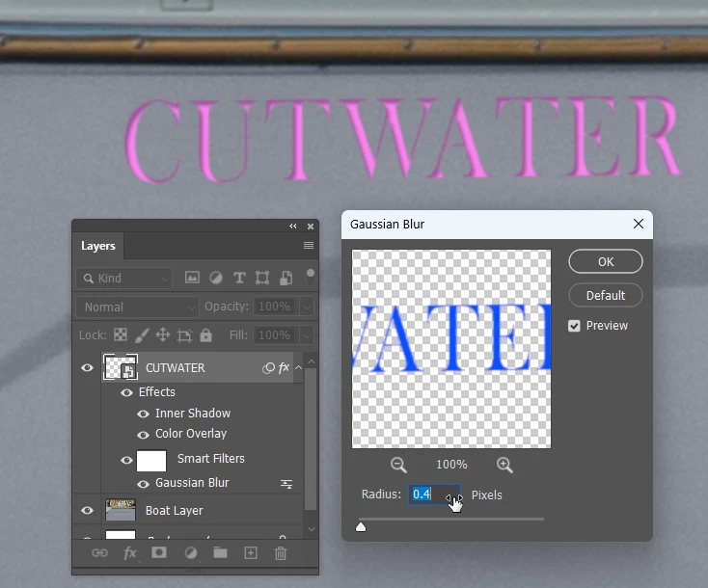Click the fx icon on CUTWATER layer
This screenshot has height=588, width=708.
[x=284, y=368]
